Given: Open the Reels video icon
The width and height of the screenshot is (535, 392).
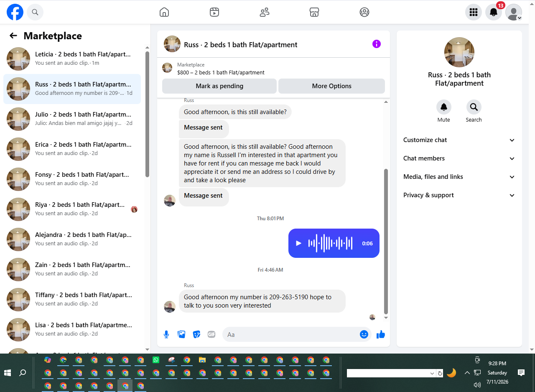Looking at the screenshot, I should (214, 12).
